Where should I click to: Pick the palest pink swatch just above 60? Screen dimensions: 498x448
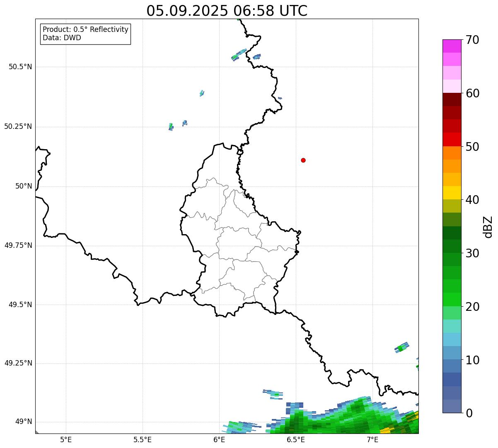[452, 86]
